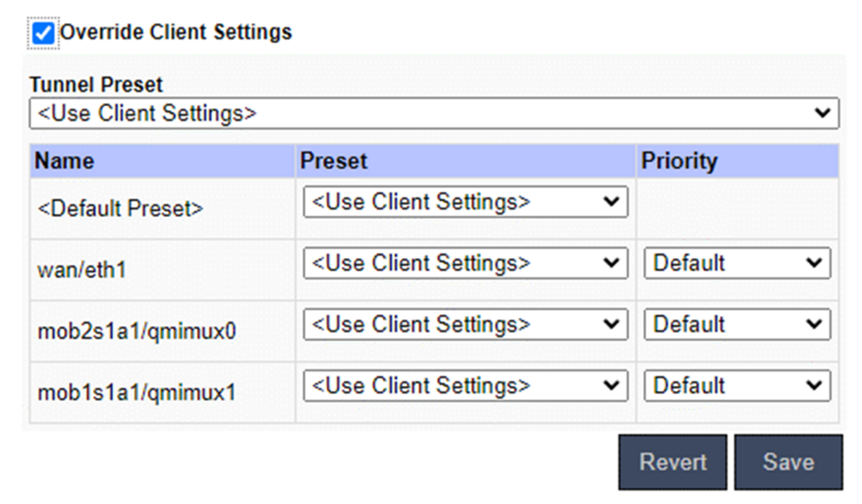
Task: Select the Priority dropdown for mob2s1a1/qmimux0
Action: (737, 325)
